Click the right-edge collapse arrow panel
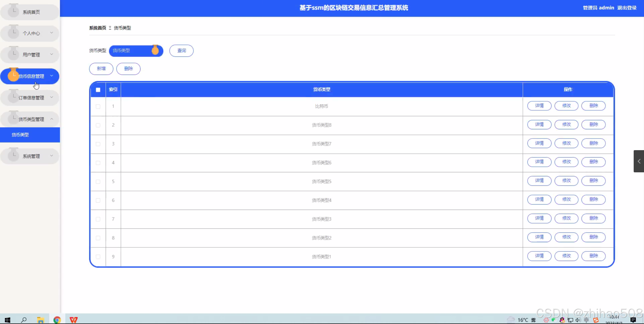This screenshot has width=644, height=324. [639, 161]
